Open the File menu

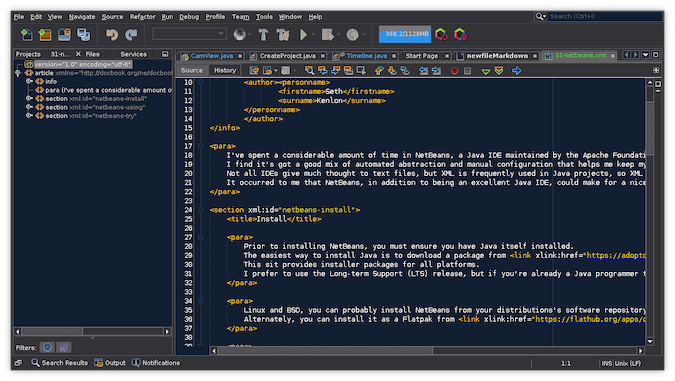(x=19, y=17)
